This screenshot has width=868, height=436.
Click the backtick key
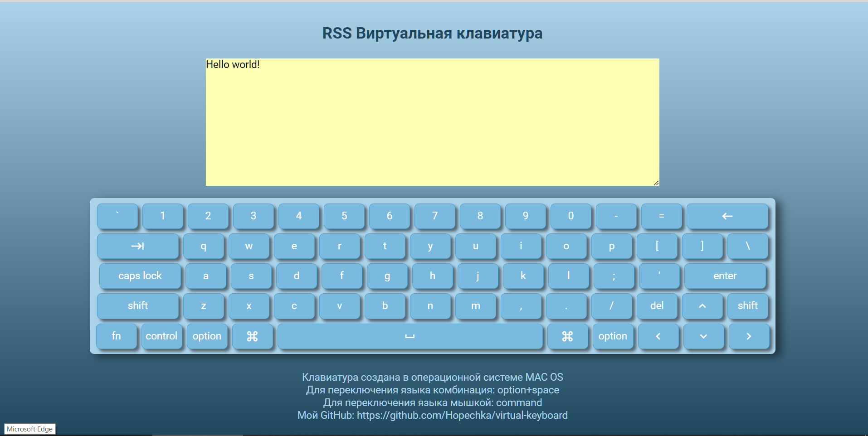coord(117,216)
